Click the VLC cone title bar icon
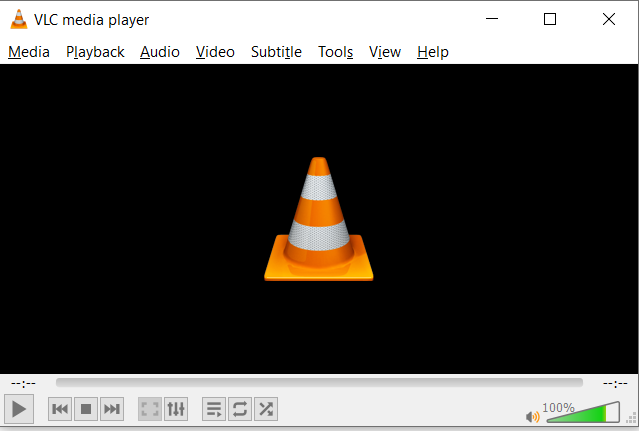This screenshot has height=431, width=639. 19,19
